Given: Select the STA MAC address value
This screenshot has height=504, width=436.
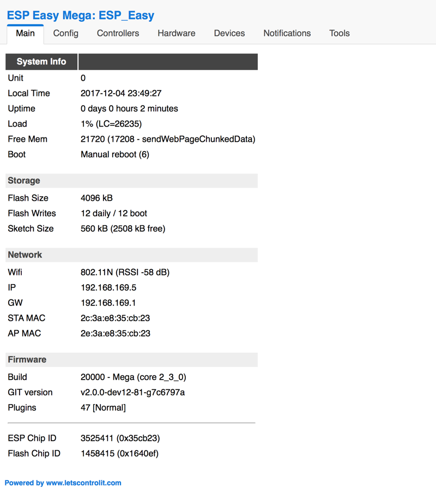Looking at the screenshot, I should (117, 318).
